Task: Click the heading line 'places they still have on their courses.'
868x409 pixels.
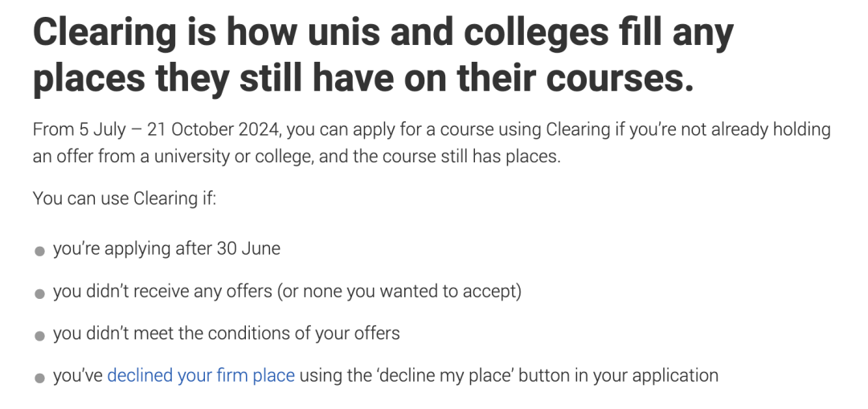Action: (363, 77)
